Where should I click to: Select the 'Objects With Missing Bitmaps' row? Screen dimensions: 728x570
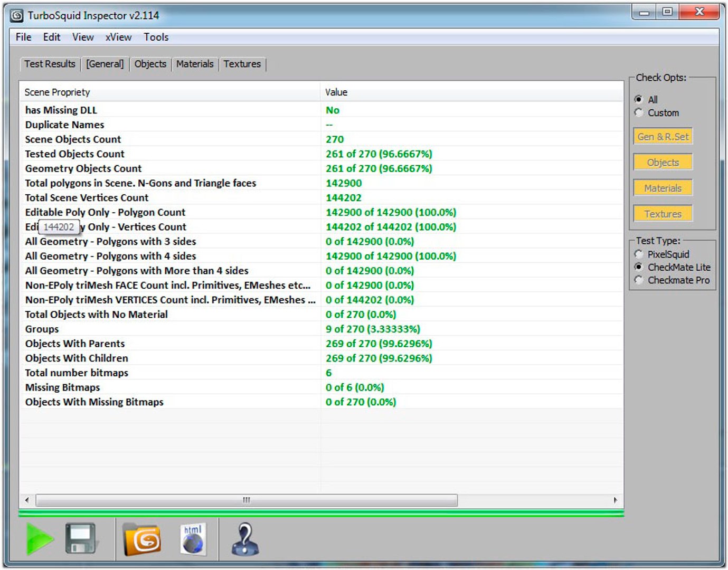click(x=322, y=402)
